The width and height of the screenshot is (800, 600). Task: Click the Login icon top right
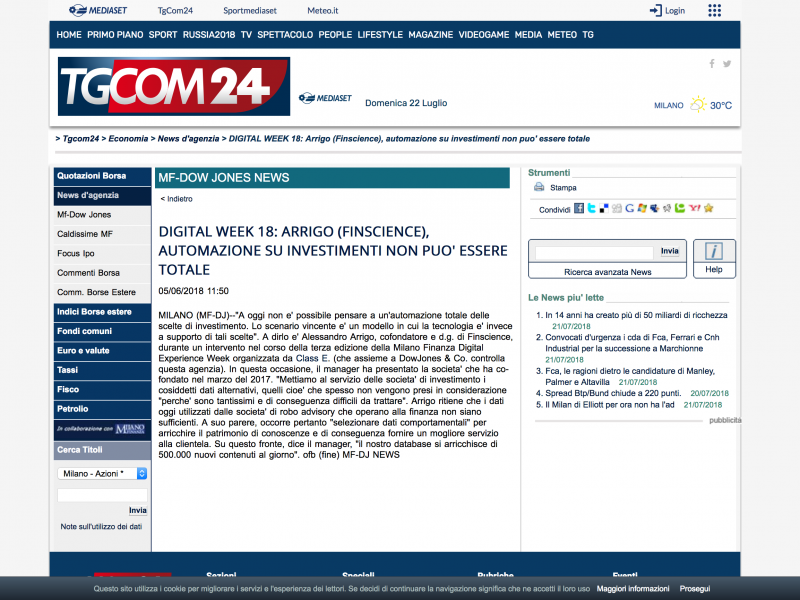click(655, 10)
